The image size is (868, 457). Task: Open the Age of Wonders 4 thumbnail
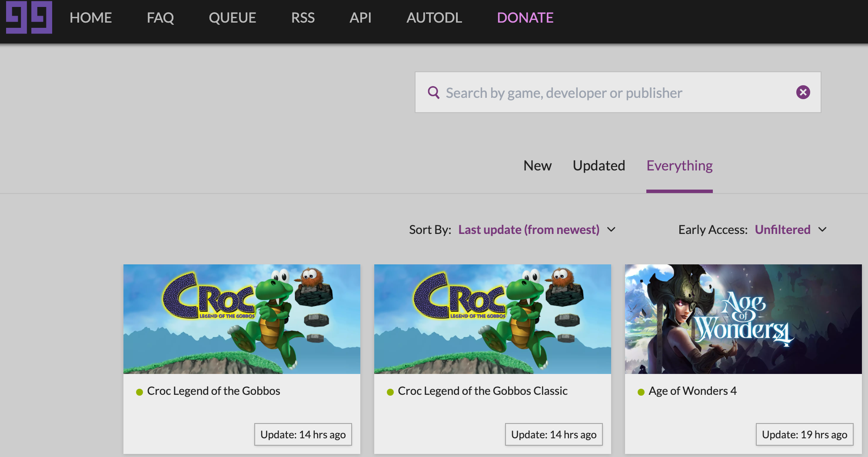click(x=743, y=319)
